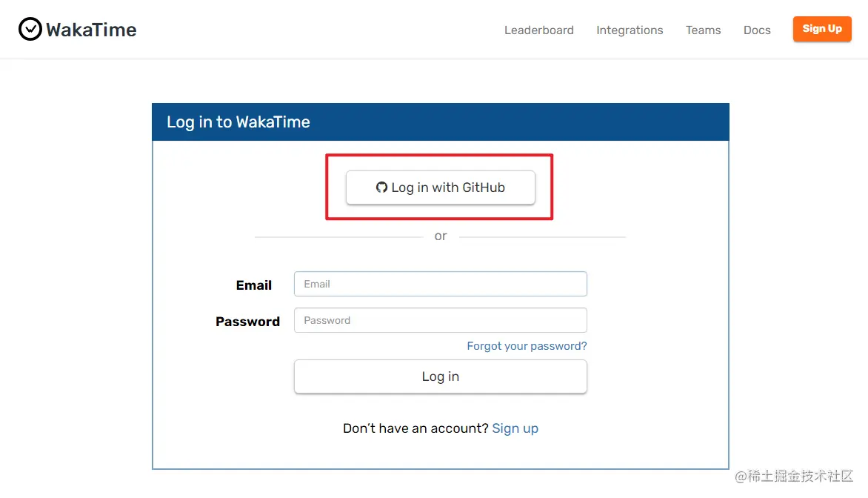
Task: Open the Docs nav link
Action: click(x=757, y=30)
